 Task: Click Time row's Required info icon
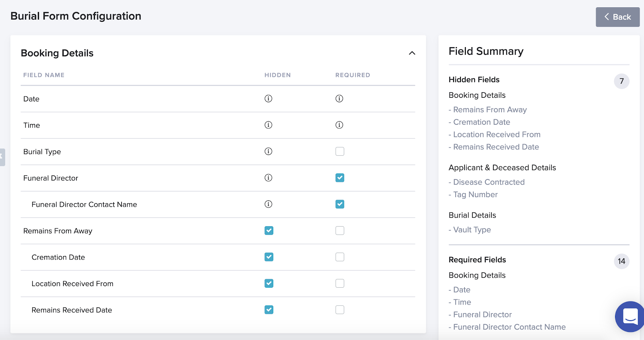[339, 125]
